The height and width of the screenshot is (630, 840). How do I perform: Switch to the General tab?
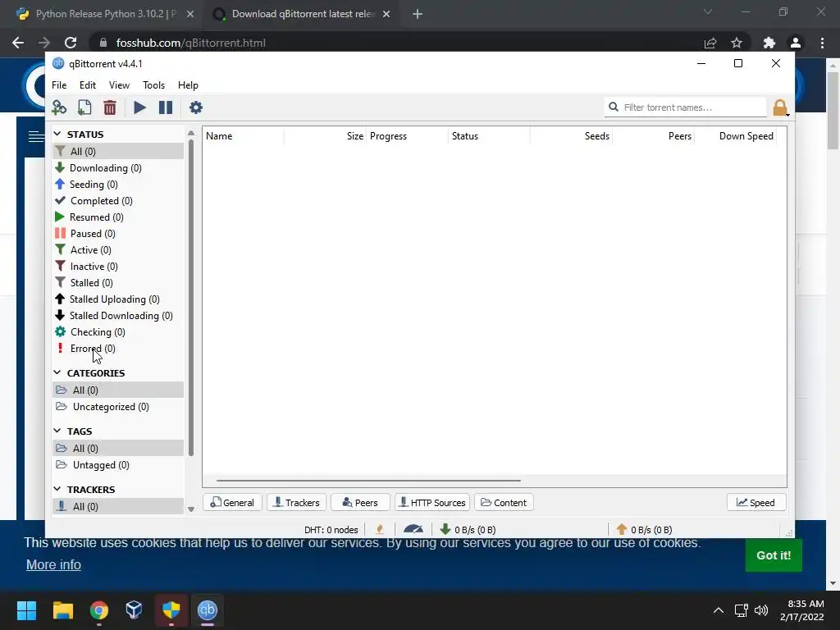tap(232, 503)
